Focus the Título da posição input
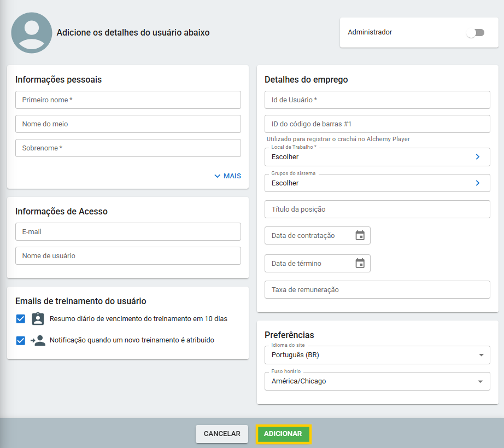Screen dimensions: 504x448 pyautogui.click(x=377, y=210)
